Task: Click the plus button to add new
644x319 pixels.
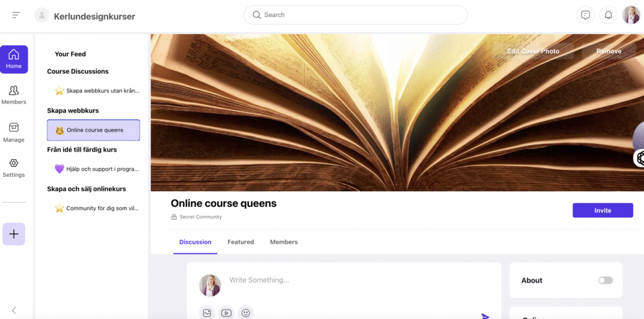Action: pos(14,234)
